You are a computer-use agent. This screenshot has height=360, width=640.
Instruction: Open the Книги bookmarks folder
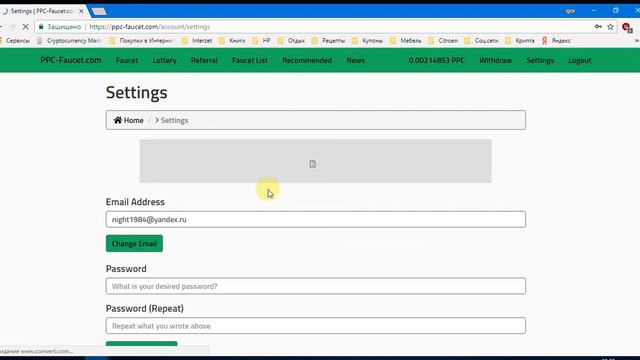click(232, 41)
